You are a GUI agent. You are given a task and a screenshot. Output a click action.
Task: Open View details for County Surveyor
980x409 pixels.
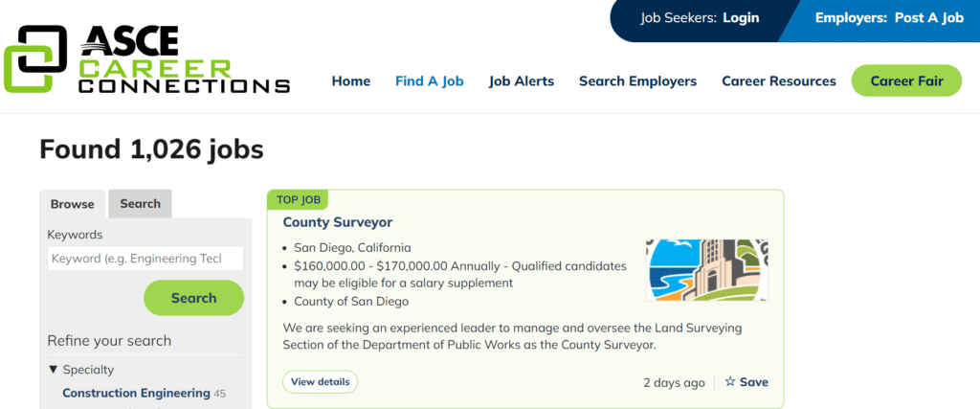coord(320,381)
